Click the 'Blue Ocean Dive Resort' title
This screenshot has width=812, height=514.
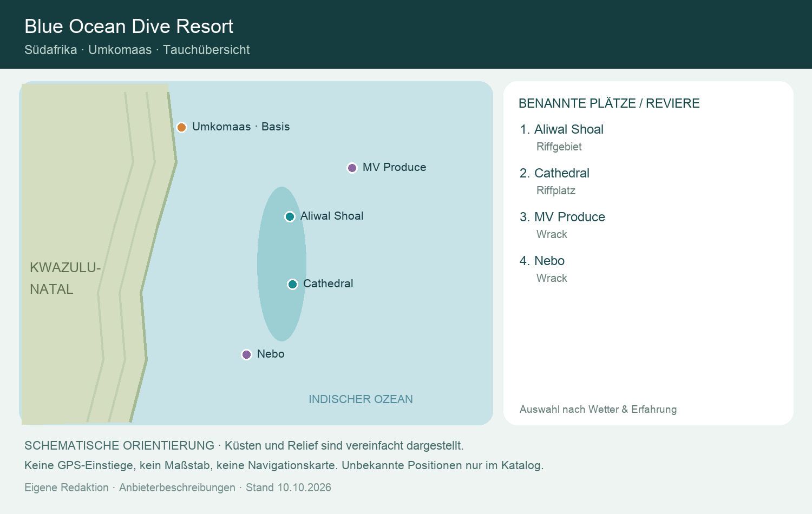[x=129, y=27]
